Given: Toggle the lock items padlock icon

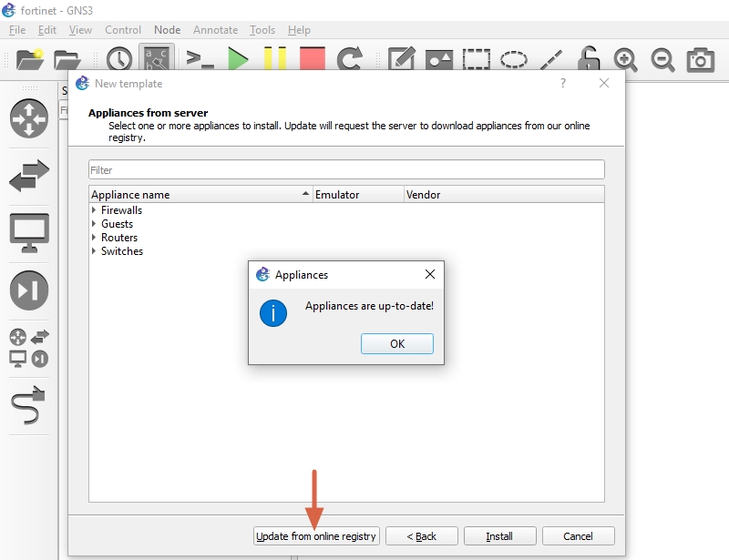Looking at the screenshot, I should coord(589,58).
